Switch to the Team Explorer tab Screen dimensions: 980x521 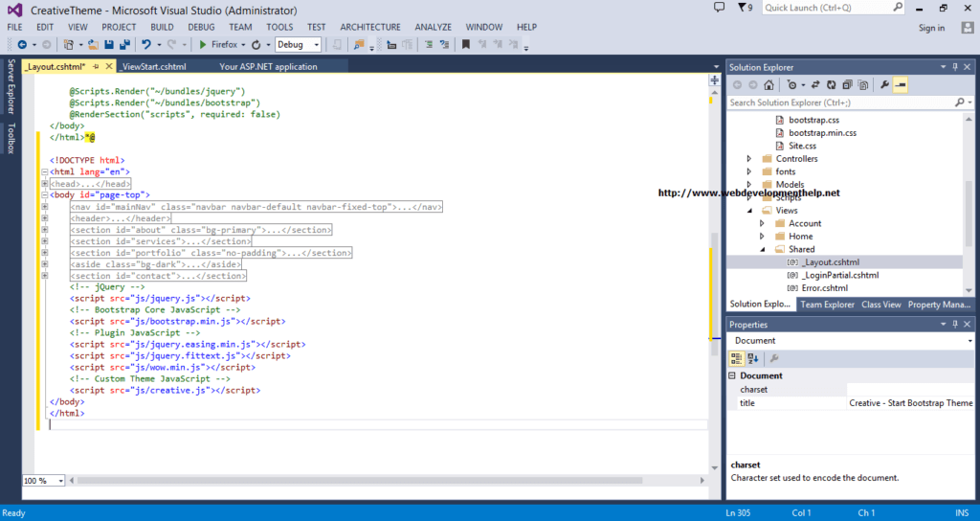(x=827, y=305)
